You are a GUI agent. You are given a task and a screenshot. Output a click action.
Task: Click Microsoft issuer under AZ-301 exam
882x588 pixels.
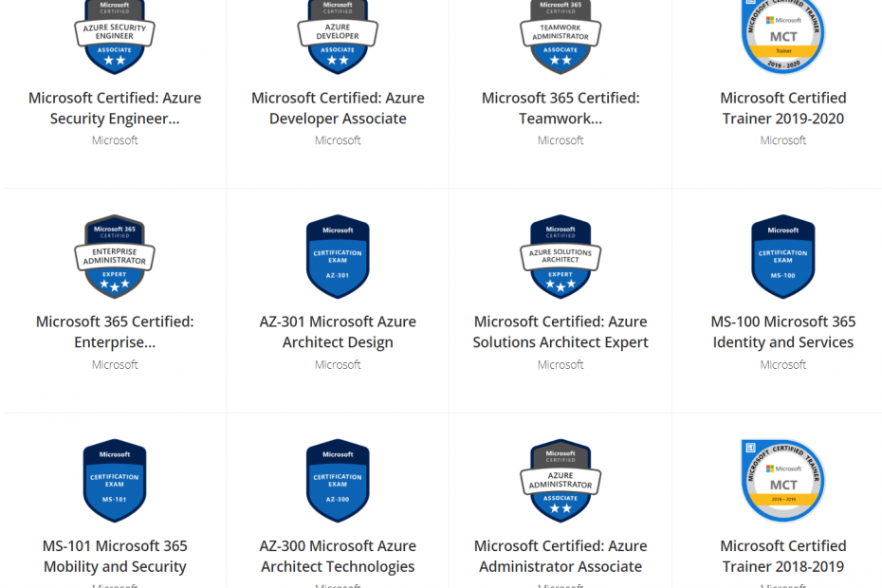338,364
